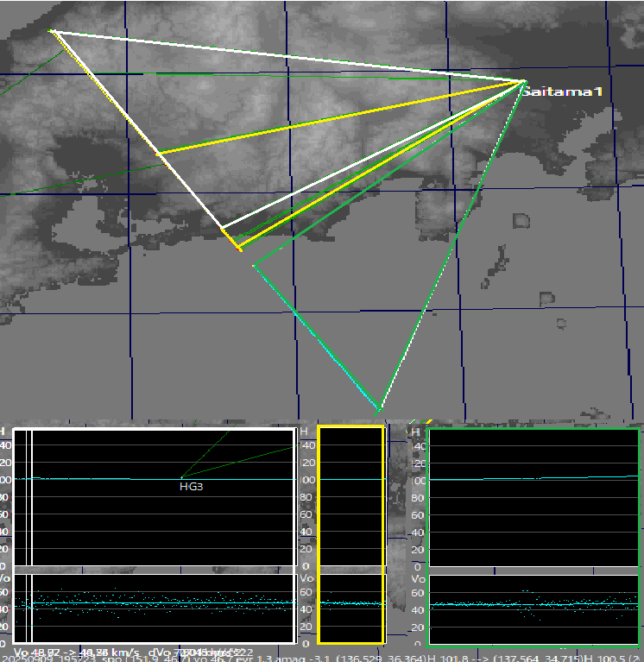The image size is (644, 662).
Task: Click the Saitama1 station label
Action: tap(563, 91)
